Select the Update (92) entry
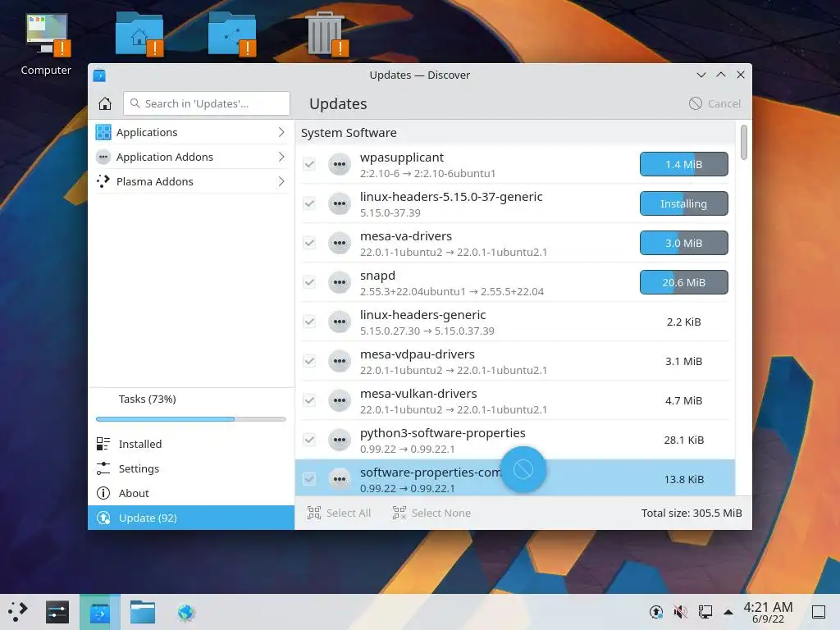The width and height of the screenshot is (840, 630). pos(191,518)
